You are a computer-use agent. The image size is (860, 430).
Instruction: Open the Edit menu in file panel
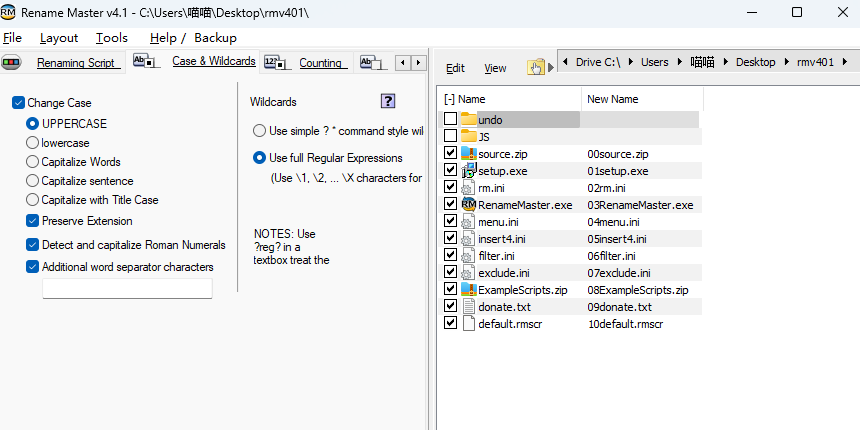click(455, 68)
